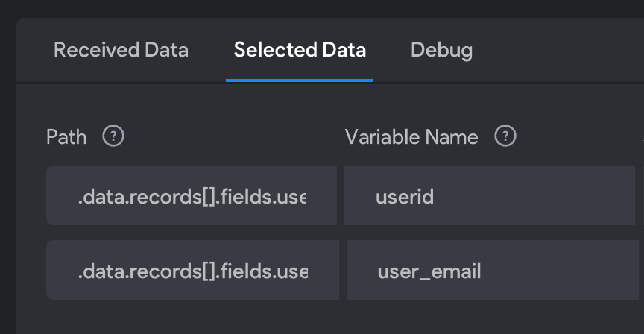Viewport: 644px width, 334px height.
Task: Click the Path column label
Action: (x=66, y=136)
